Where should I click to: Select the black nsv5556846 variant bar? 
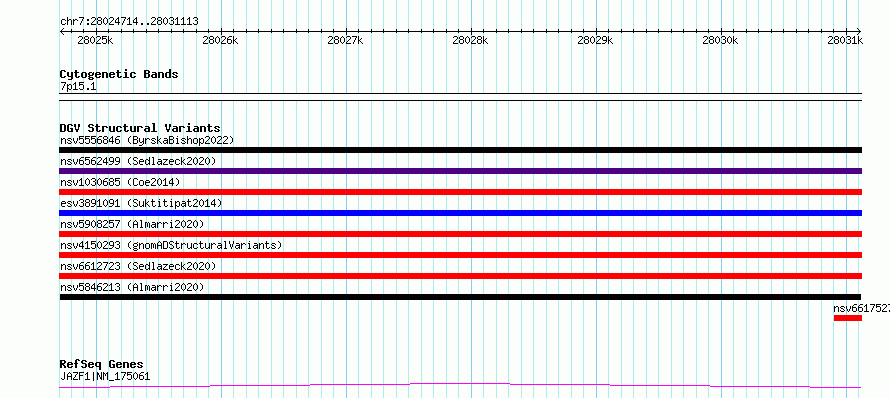[x=460, y=150]
